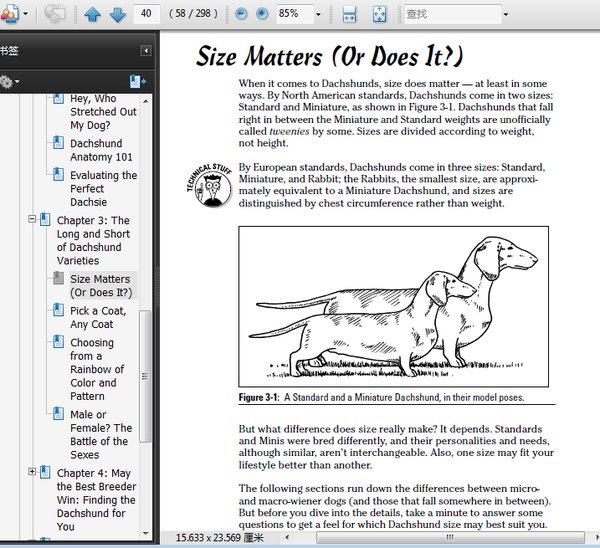
Task: Click the page number field showing 40
Action: 149,14
